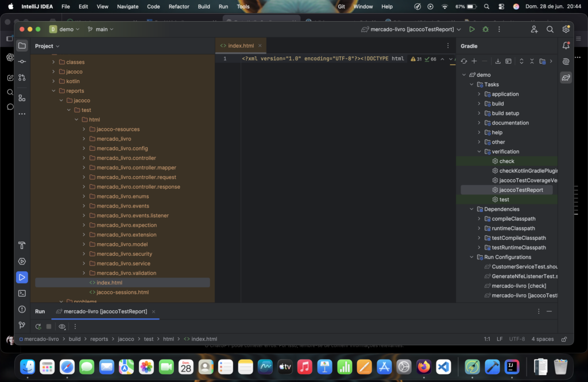The image size is (588, 382).
Task: Open the Run tool window icon
Action: 22,278
